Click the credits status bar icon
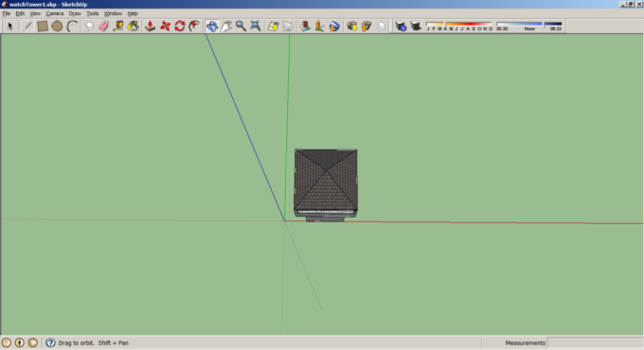644x350 pixels. [19, 342]
